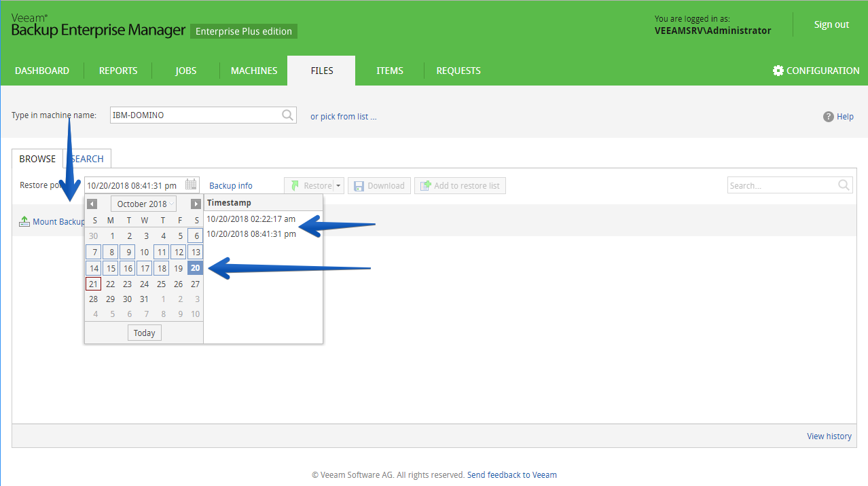The width and height of the screenshot is (868, 486).
Task: Switch to the MACHINES tab
Action: 254,71
